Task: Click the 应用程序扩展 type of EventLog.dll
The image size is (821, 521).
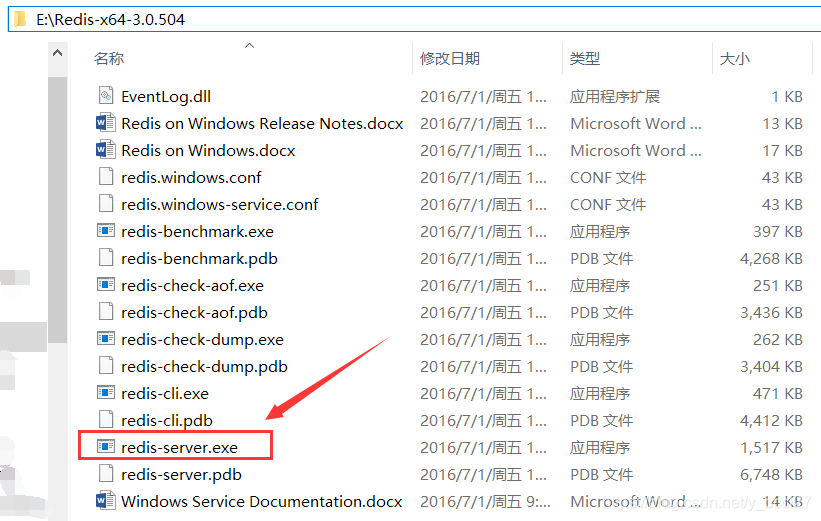Action: click(x=615, y=96)
